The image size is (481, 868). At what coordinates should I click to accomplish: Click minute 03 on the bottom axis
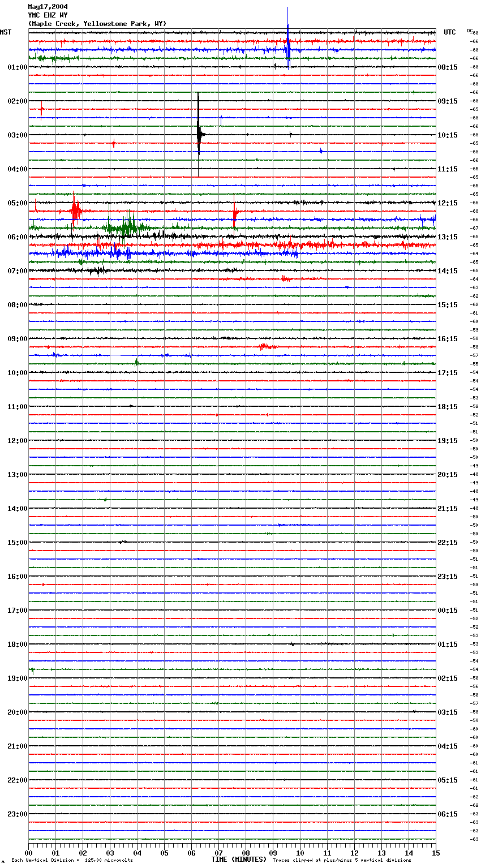110,853
